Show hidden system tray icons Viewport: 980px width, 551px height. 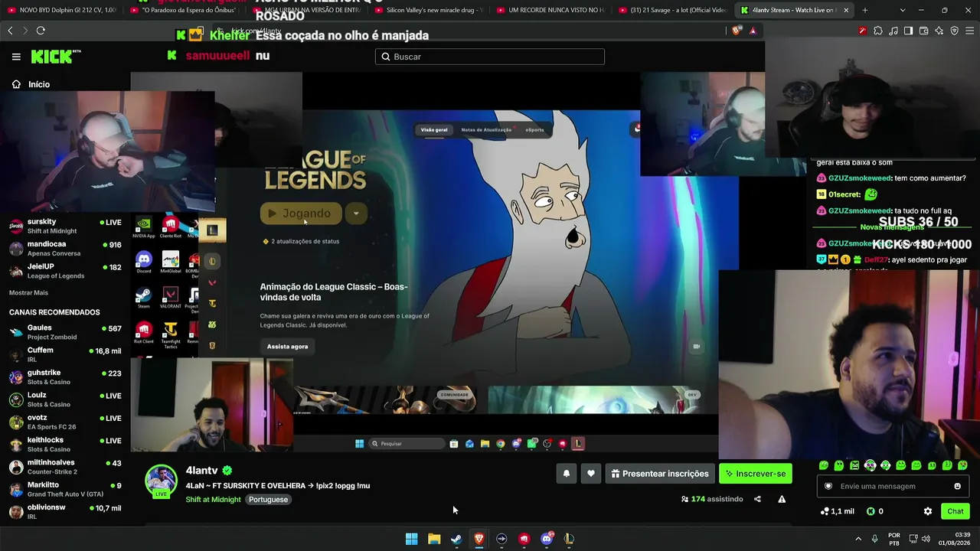tap(858, 539)
